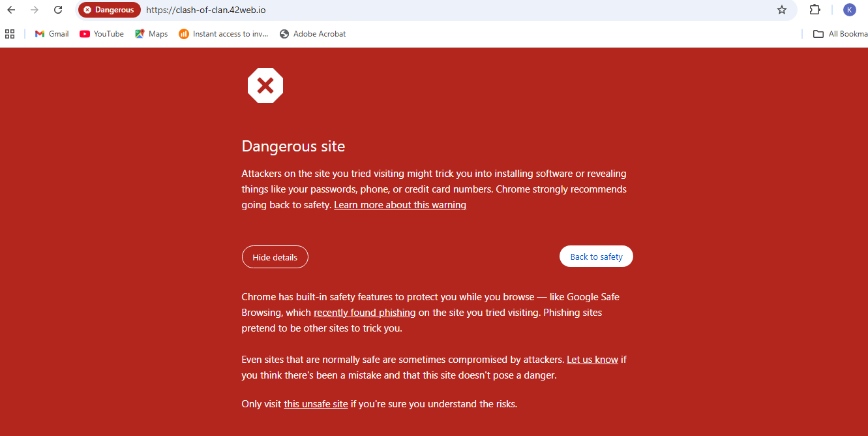Viewport: 868px width, 436px height.
Task: Open the YouTube bookmark
Action: (x=102, y=34)
